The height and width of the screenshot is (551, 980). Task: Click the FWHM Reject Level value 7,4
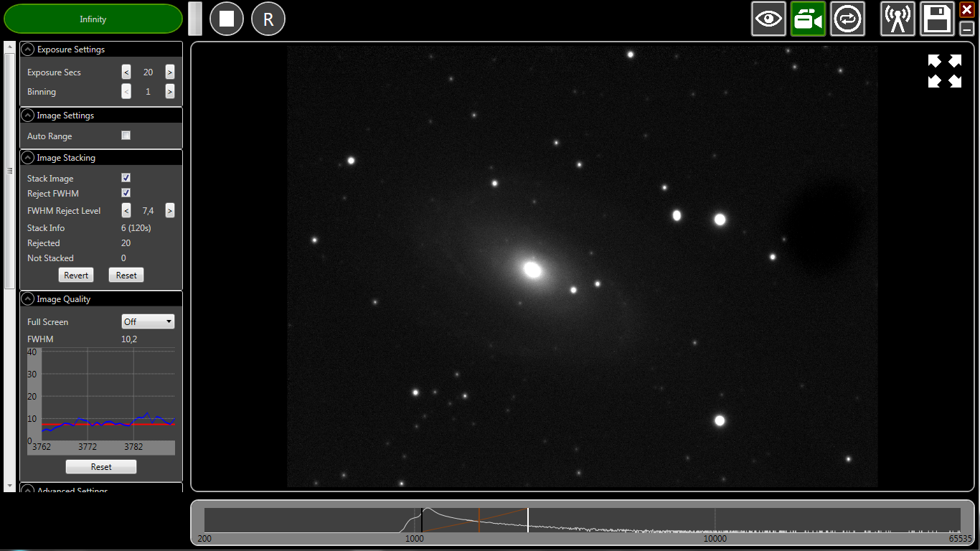click(148, 211)
